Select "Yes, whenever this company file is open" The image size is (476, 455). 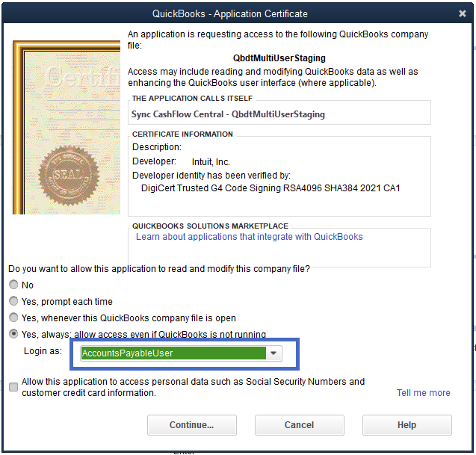point(13,318)
